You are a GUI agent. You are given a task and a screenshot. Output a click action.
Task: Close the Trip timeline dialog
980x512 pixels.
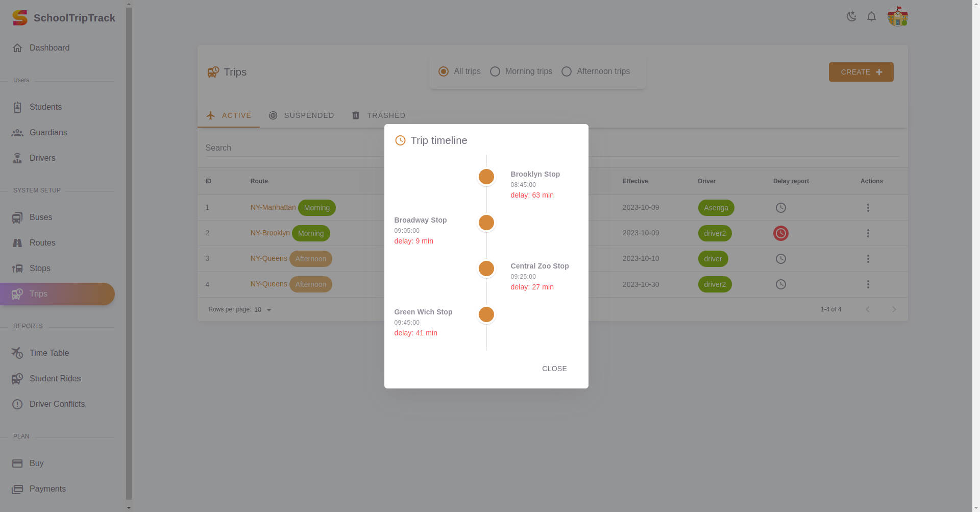pyautogui.click(x=554, y=369)
